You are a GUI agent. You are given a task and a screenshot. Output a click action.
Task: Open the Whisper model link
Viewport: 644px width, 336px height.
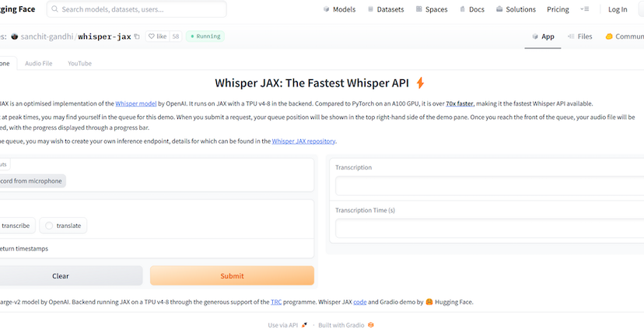click(x=136, y=103)
